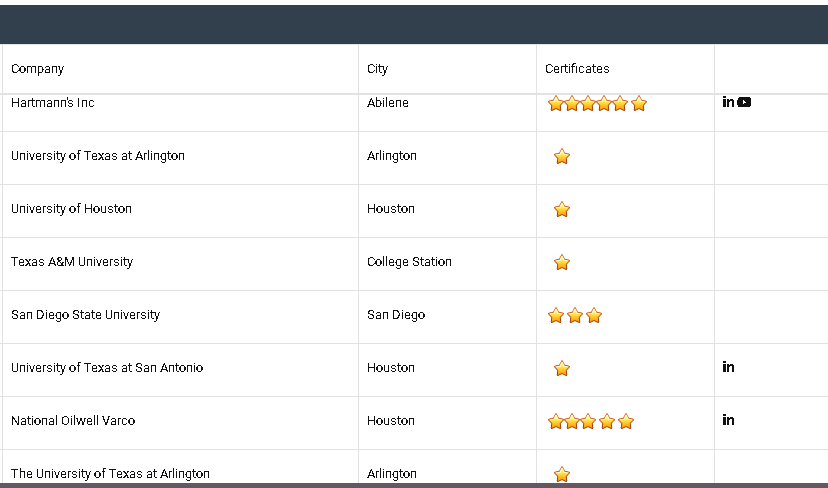Select the Texas A&M University entry
Viewport: 828px width, 488px height.
click(72, 262)
